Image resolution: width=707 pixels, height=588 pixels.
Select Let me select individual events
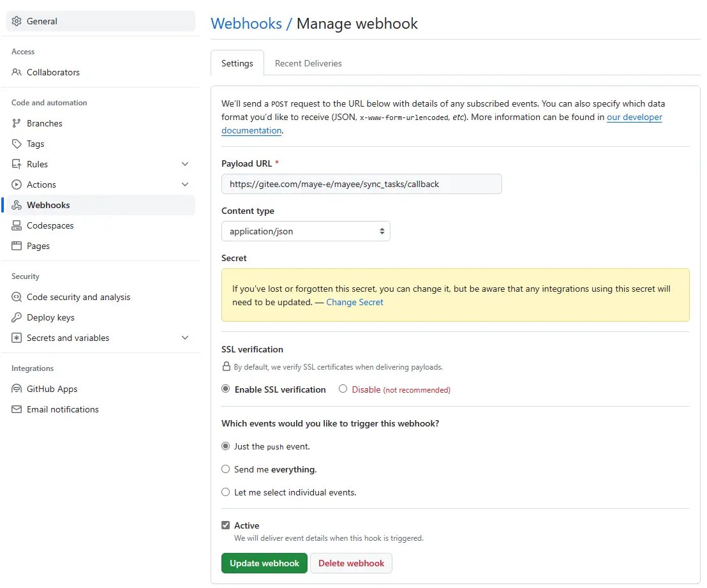225,492
